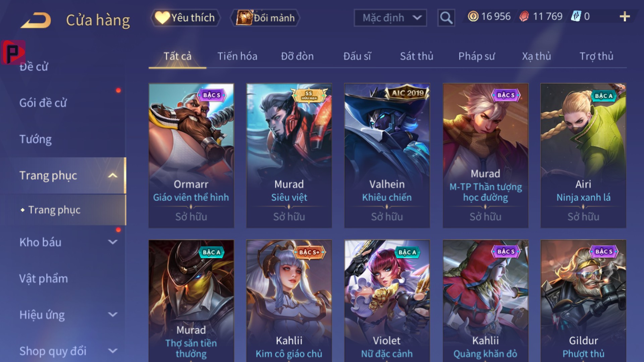This screenshot has height=362, width=644.
Task: Click the treasure chest icon on Đổi mảnh
Action: (x=244, y=17)
